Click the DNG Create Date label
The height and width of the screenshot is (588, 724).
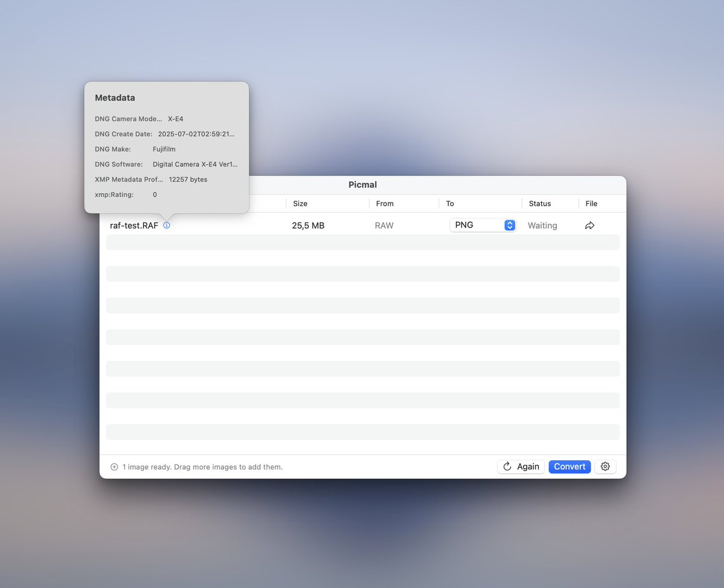pos(124,134)
